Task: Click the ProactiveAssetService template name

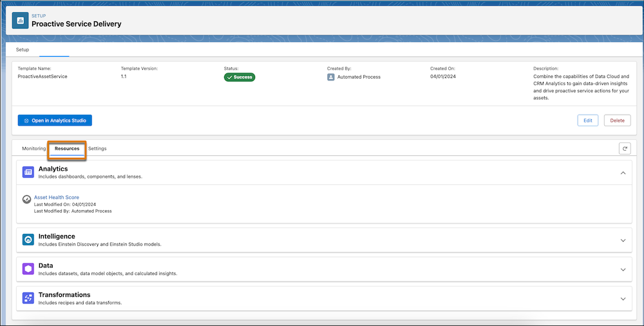Action: point(43,77)
